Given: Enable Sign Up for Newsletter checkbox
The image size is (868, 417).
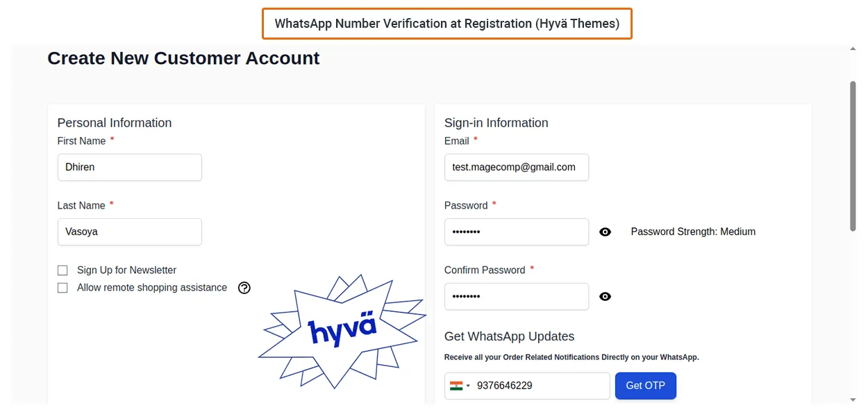Looking at the screenshot, I should 62,270.
